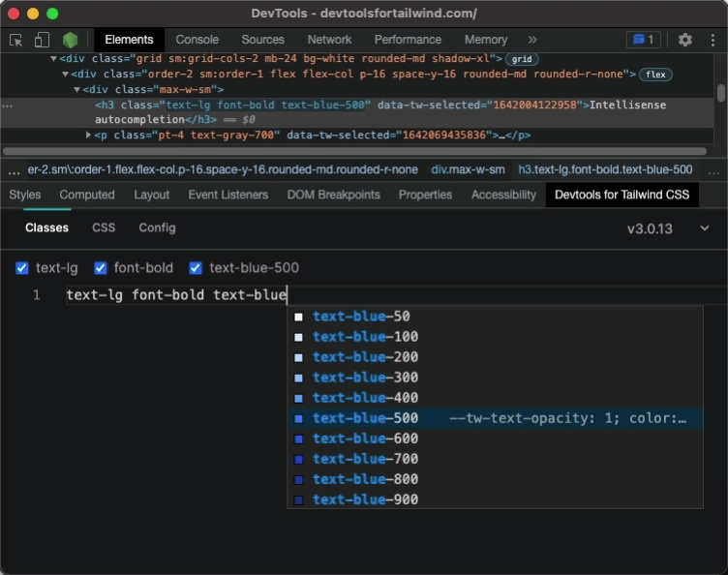
Task: Choose the text-blue-700 suggestion
Action: 495,460
